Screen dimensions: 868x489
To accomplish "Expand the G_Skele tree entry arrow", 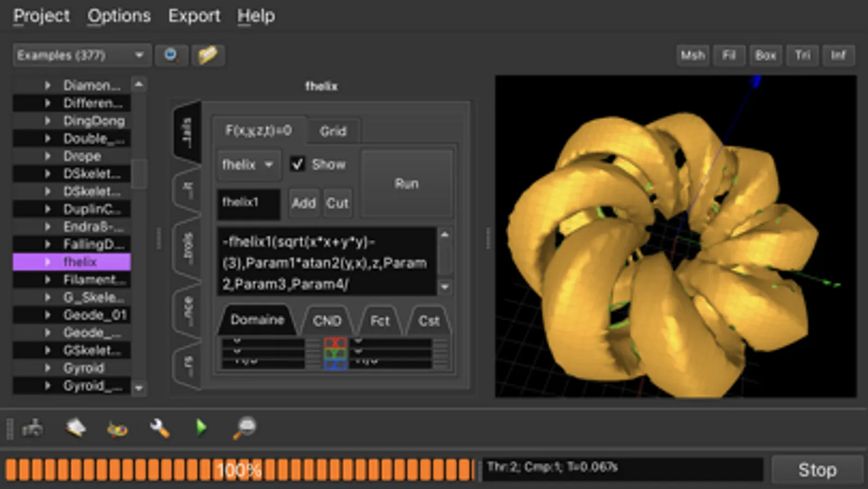I will [48, 297].
